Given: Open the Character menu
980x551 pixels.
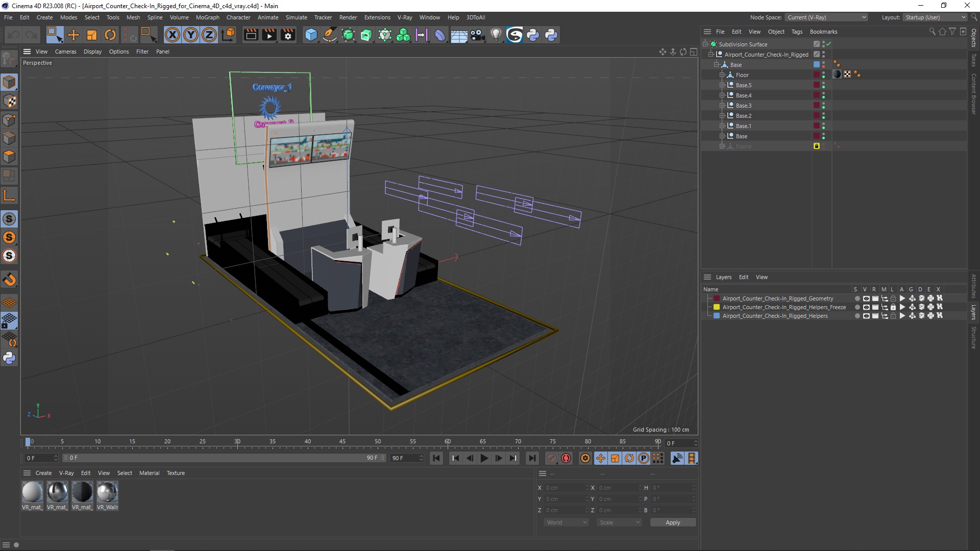Looking at the screenshot, I should (238, 17).
